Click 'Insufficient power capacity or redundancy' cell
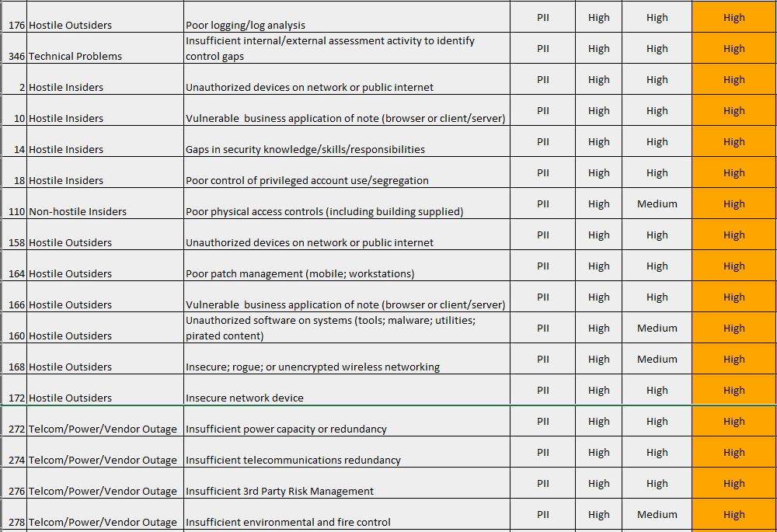 (x=347, y=421)
